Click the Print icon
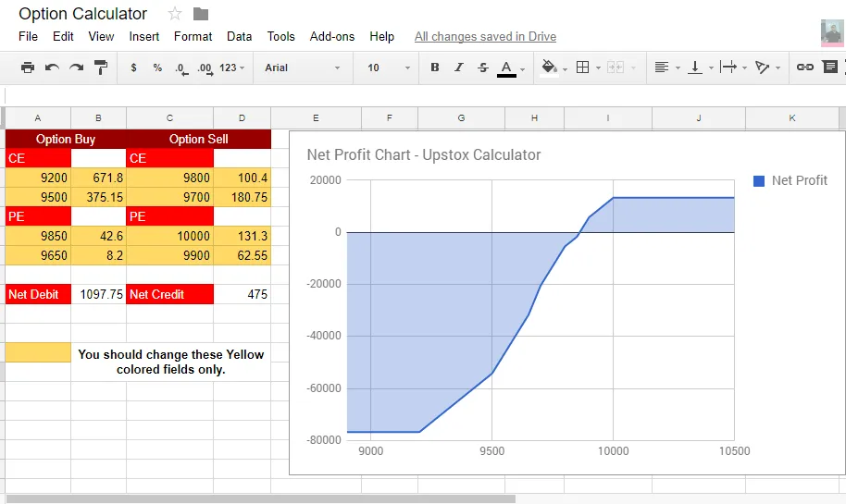The width and height of the screenshot is (846, 504). 28,68
